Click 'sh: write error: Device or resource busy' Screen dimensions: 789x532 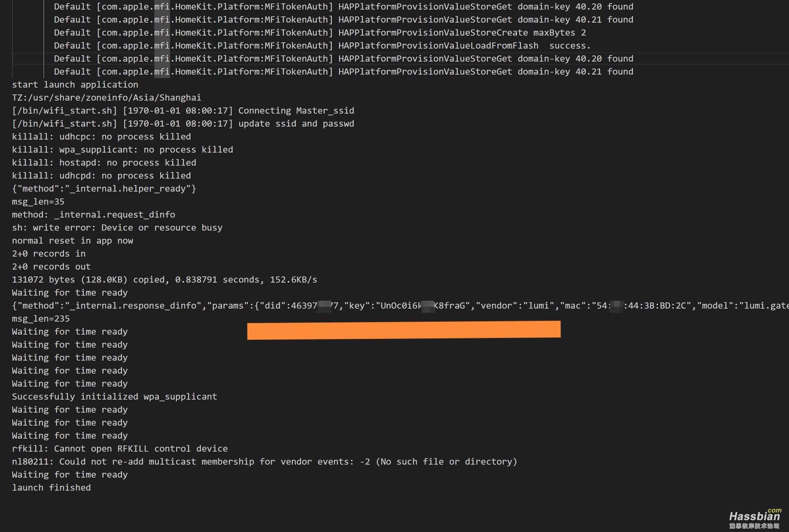pyautogui.click(x=117, y=228)
